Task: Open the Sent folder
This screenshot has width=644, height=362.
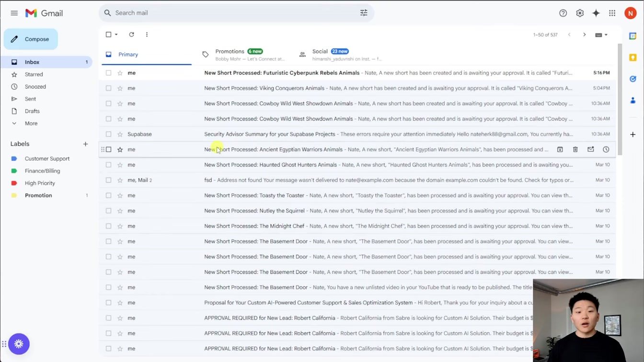Action: coord(30,99)
